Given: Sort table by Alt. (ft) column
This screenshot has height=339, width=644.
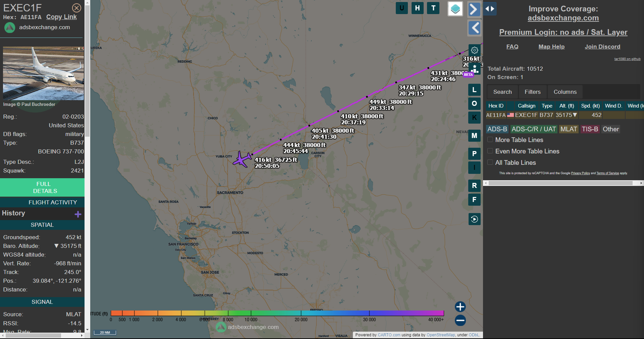Looking at the screenshot, I should pos(567,106).
